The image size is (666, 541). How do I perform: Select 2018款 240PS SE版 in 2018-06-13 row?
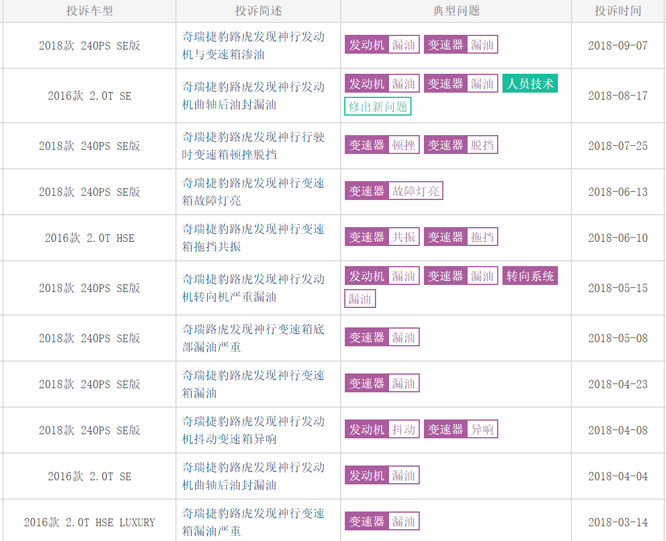pos(89,192)
